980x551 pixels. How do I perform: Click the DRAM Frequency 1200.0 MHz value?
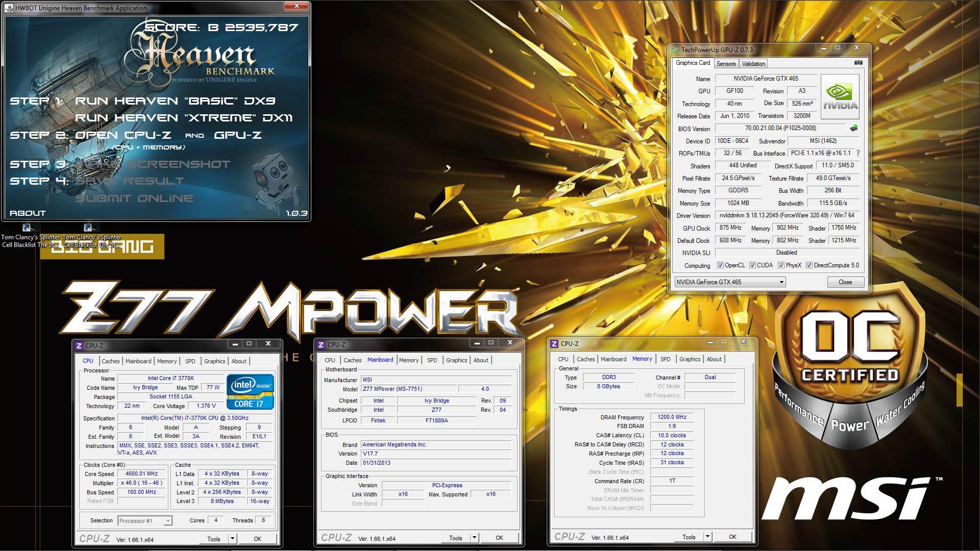pos(672,417)
